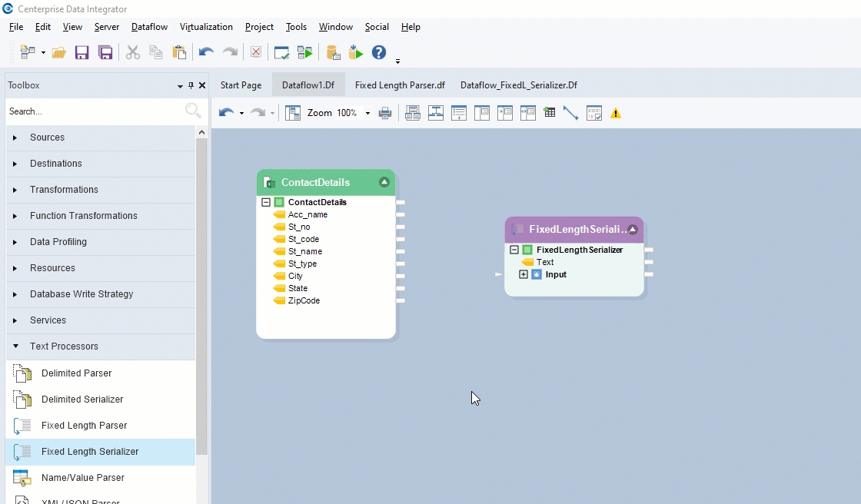This screenshot has width=861, height=504.
Task: Expand the Input node in FixedLengthSerializer
Action: pyautogui.click(x=524, y=274)
